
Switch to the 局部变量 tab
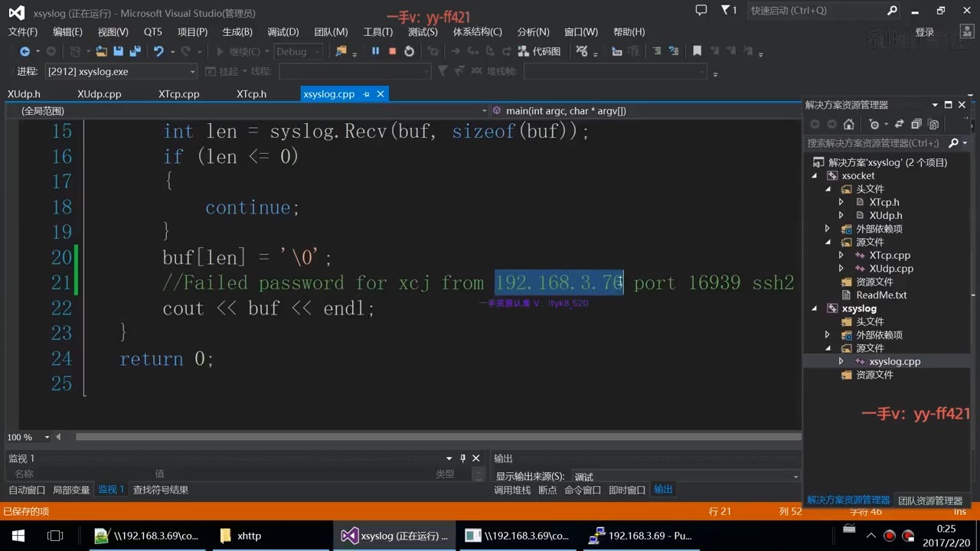[71, 490]
